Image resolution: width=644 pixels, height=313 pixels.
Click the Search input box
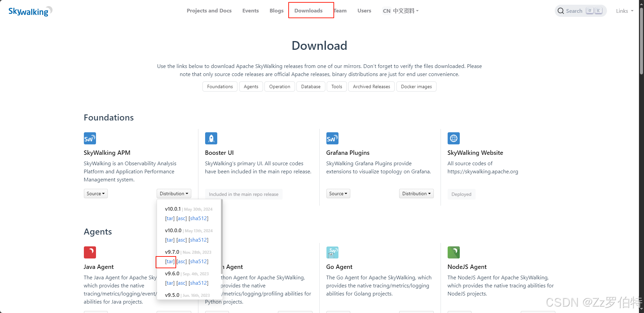pyautogui.click(x=581, y=11)
